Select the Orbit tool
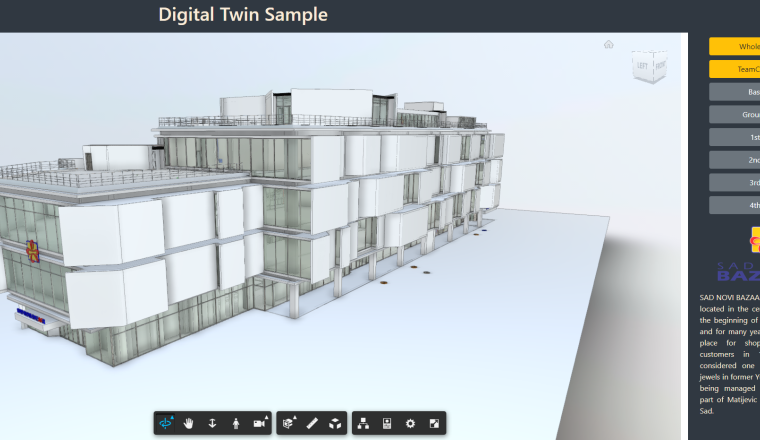The image size is (760, 440). tap(165, 424)
